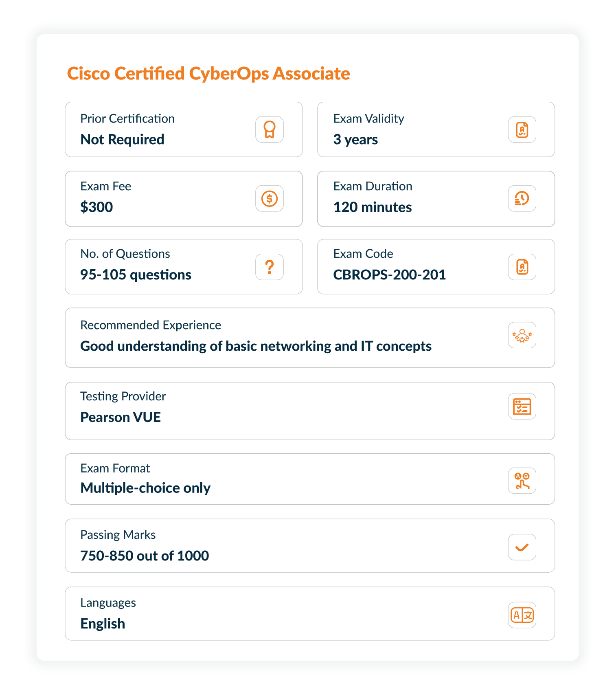616x690 pixels.
Task: Click the $300 exam fee amount
Action: [x=96, y=207]
